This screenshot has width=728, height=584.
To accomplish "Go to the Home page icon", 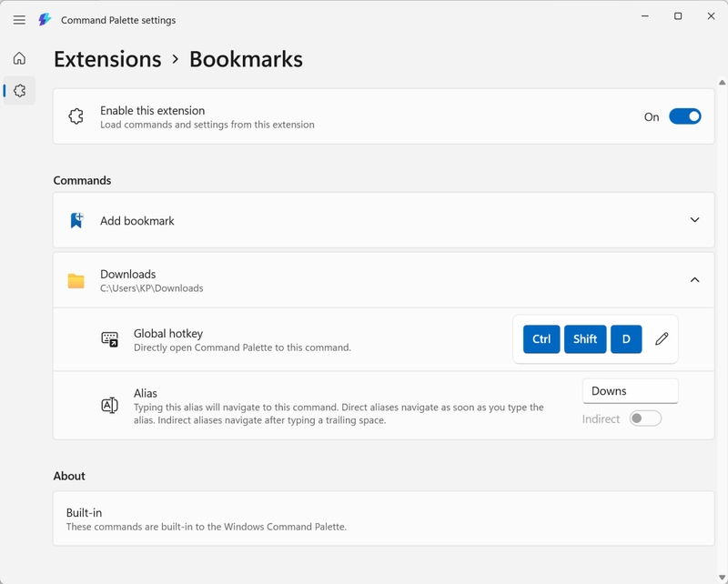I will click(x=19, y=59).
